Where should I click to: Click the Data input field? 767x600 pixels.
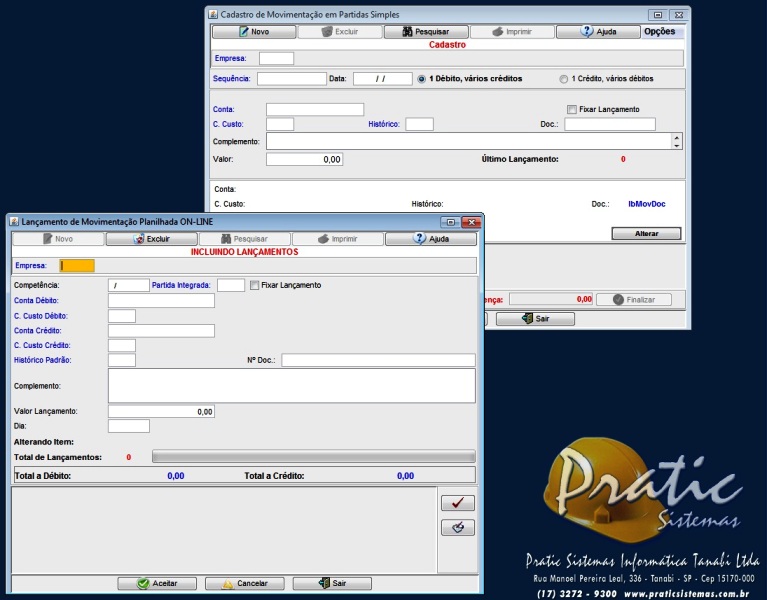click(x=383, y=79)
